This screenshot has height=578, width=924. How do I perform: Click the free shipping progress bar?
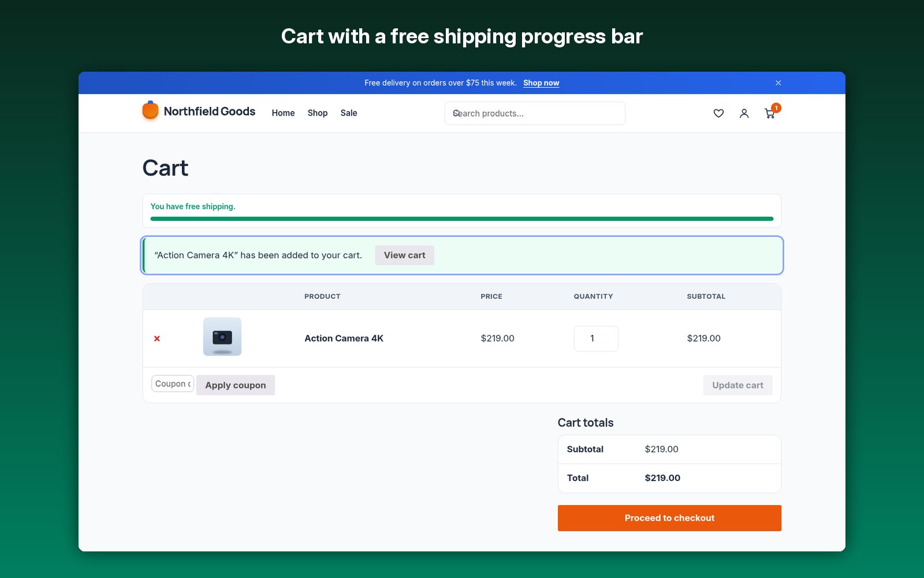coord(462,218)
